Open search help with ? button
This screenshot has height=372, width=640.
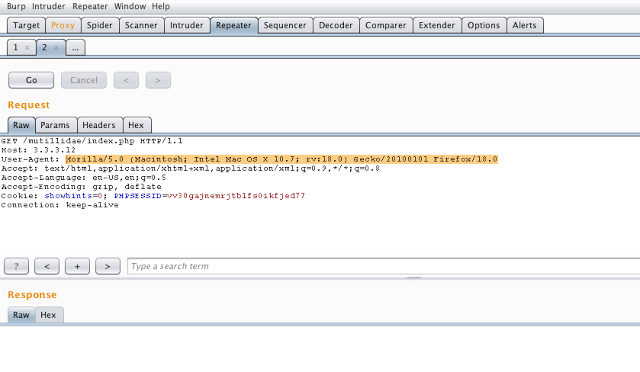point(16,266)
